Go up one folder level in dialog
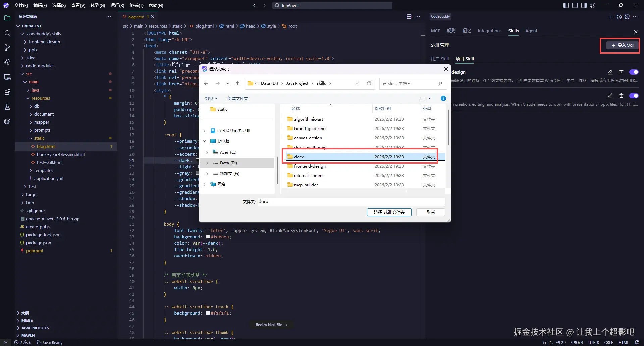 click(237, 83)
